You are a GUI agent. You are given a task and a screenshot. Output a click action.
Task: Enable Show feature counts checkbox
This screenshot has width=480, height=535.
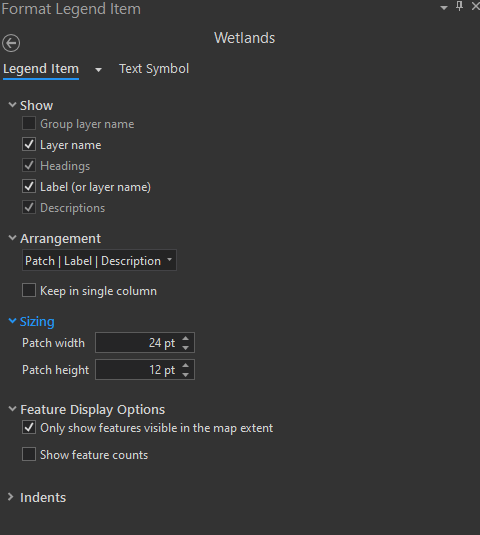[29, 454]
